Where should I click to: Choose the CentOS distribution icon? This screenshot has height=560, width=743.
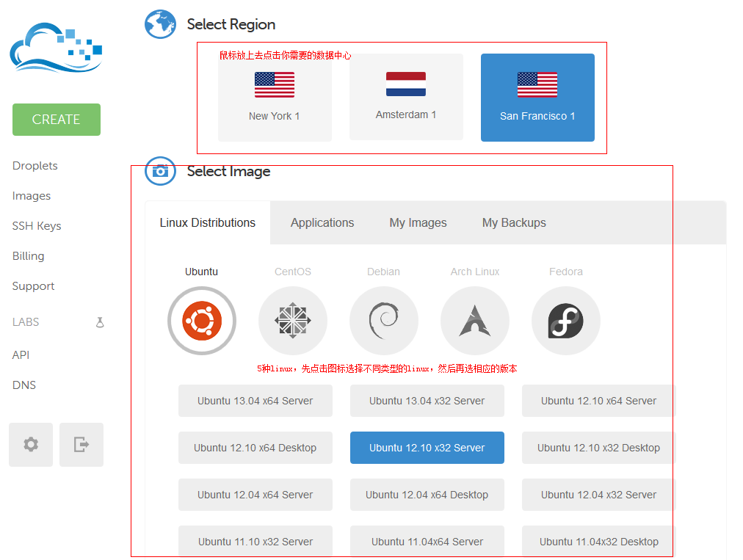293,321
